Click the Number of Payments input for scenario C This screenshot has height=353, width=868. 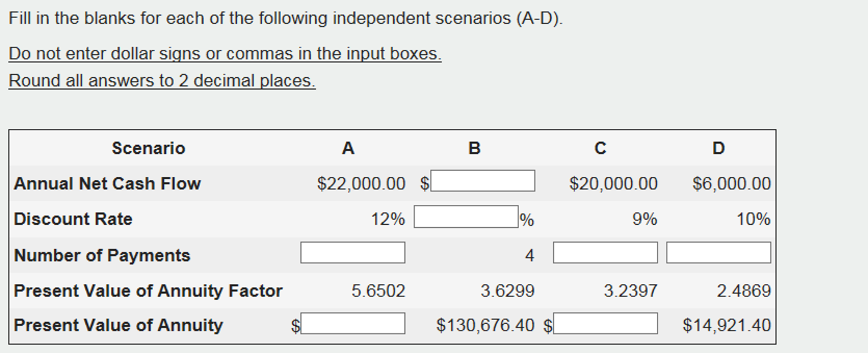(x=605, y=254)
